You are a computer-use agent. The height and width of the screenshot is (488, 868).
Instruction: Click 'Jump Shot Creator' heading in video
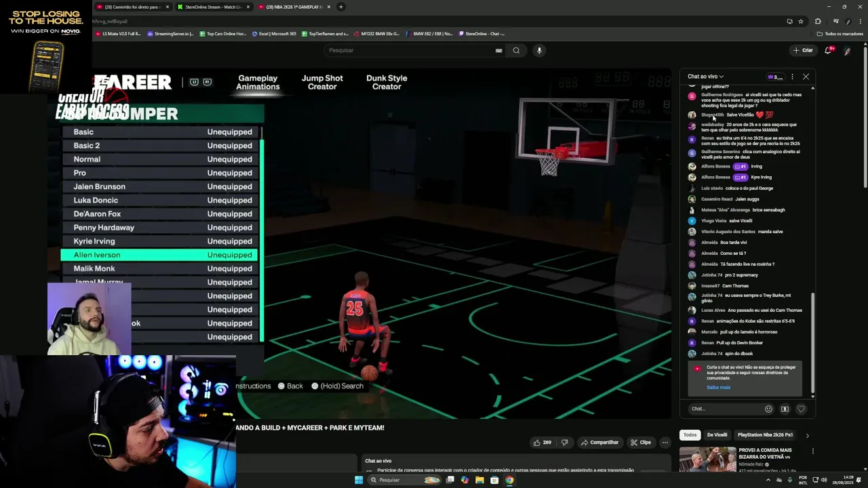(x=322, y=82)
